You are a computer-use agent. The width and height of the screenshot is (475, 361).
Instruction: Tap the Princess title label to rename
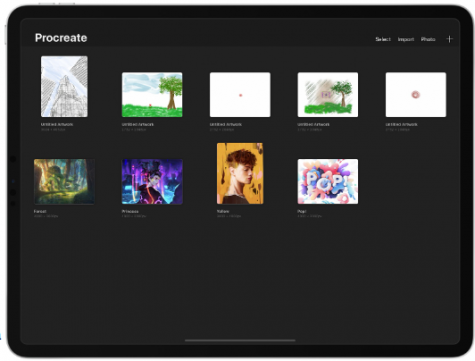130,211
